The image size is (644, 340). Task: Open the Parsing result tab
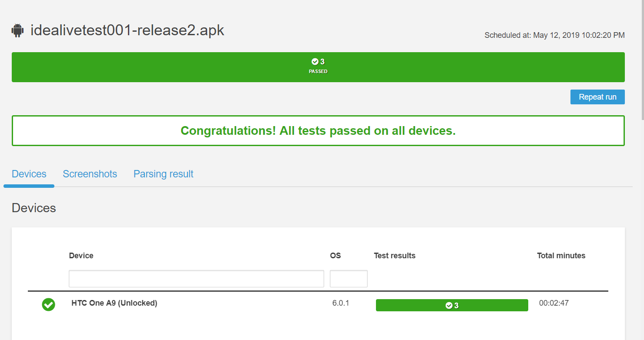coord(163,173)
